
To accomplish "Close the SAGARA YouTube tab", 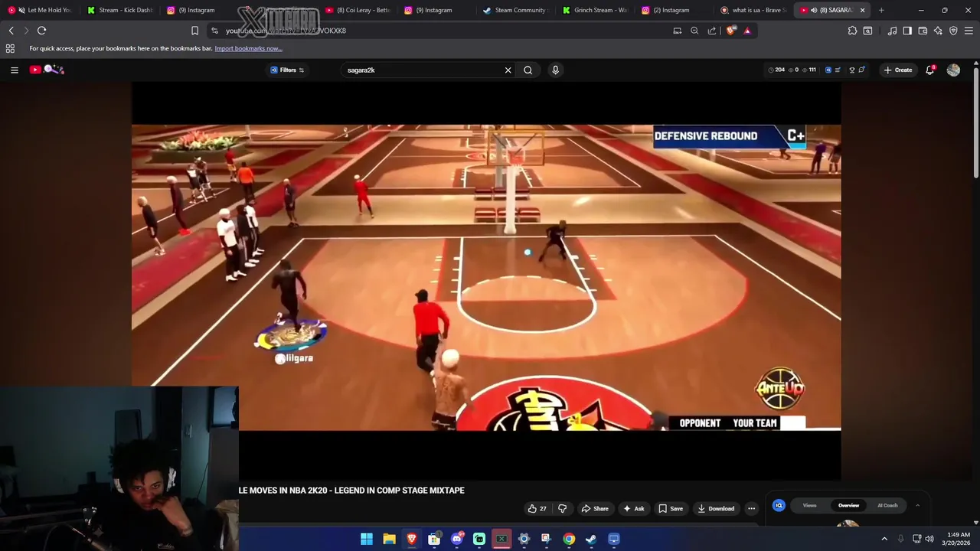I will pos(863,10).
